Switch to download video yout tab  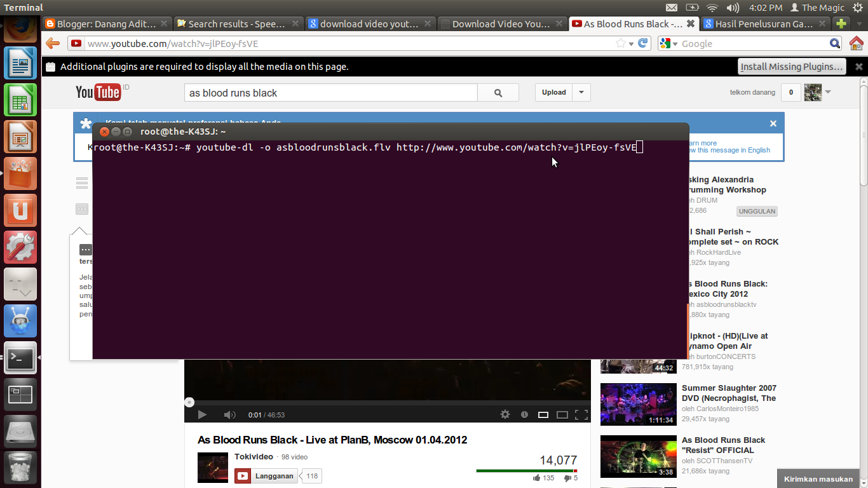(369, 24)
